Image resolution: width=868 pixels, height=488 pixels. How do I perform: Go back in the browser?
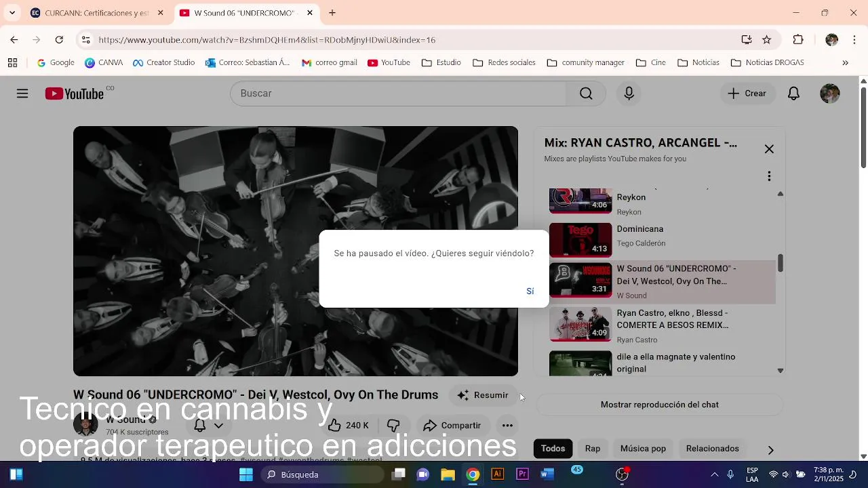(14, 40)
